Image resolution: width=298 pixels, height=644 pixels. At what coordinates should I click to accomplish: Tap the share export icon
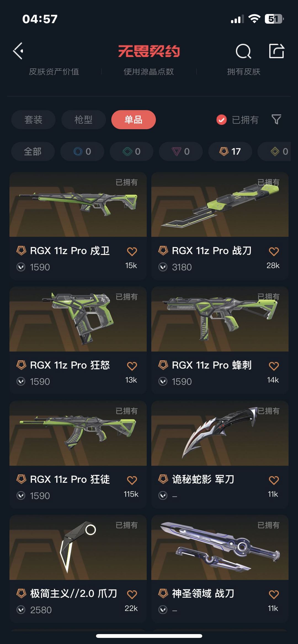click(276, 51)
